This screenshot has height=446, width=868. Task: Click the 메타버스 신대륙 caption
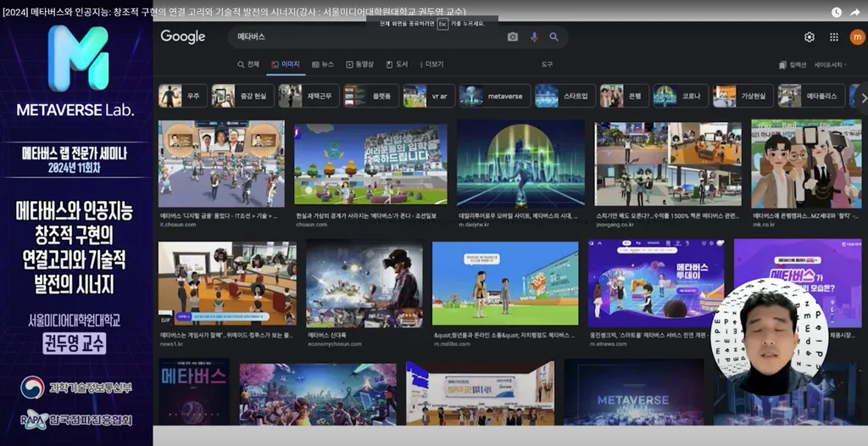[x=327, y=335]
